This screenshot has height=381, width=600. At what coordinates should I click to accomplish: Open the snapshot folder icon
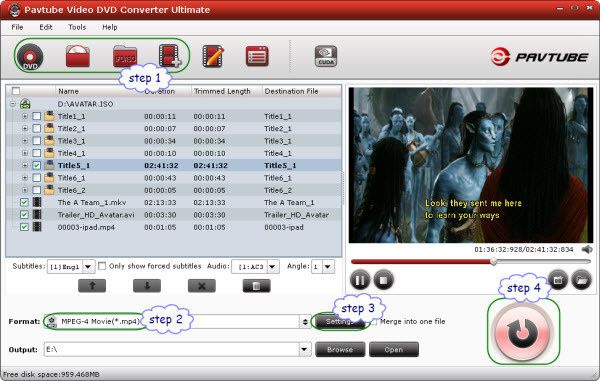(581, 280)
